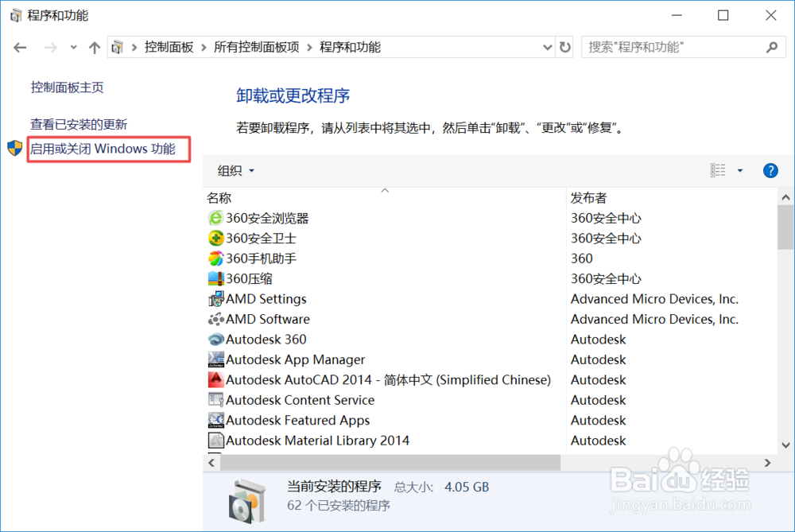Click the Autodesk Content Service icon
Image resolution: width=795 pixels, height=532 pixels.
click(215, 400)
